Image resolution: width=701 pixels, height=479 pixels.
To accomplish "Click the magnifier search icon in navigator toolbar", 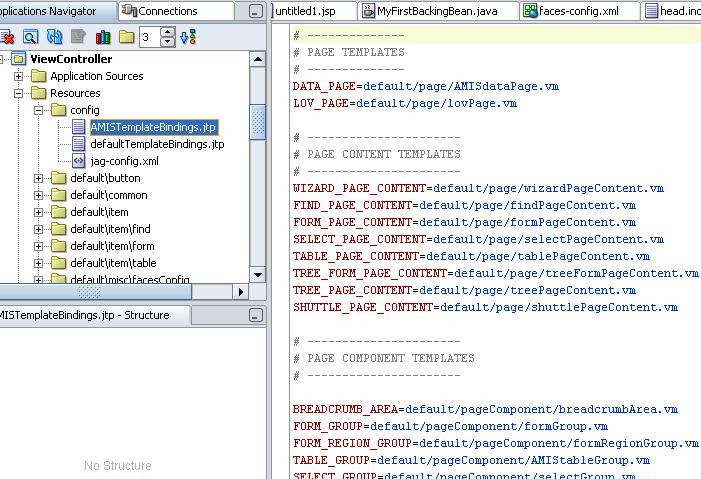I will (30, 37).
